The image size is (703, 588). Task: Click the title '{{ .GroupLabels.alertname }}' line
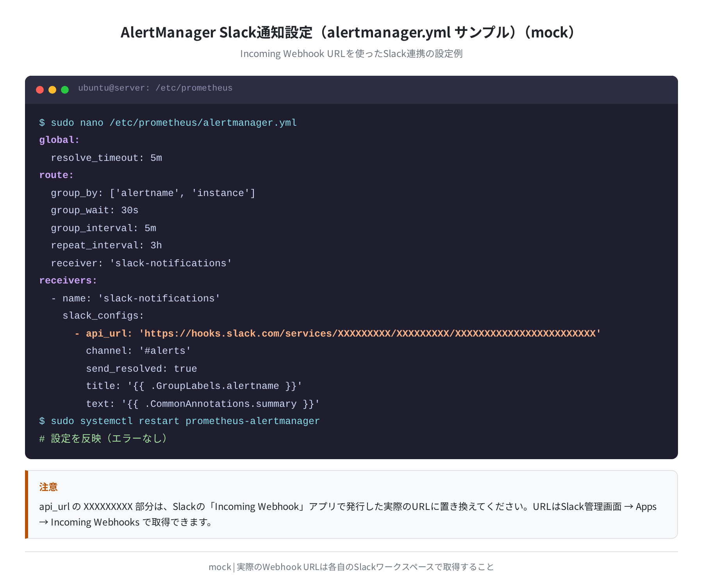tap(194, 386)
